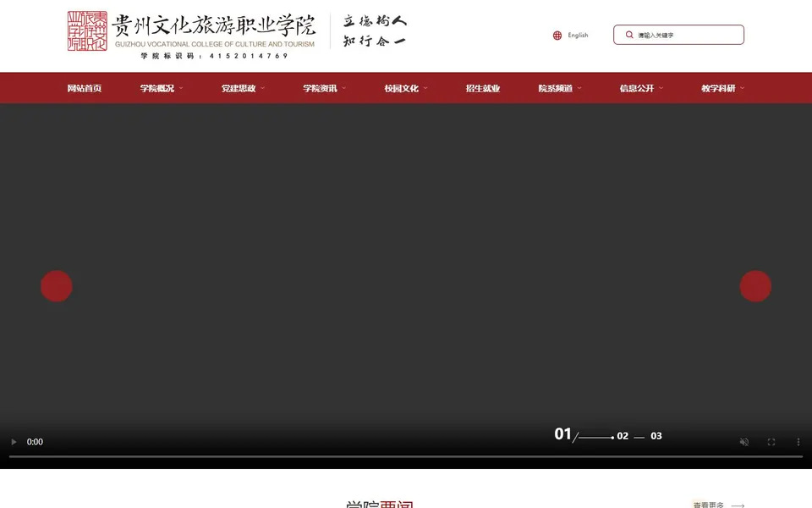Open the 院系频道 menu item
Screen dimensions: 812x508
click(556, 88)
